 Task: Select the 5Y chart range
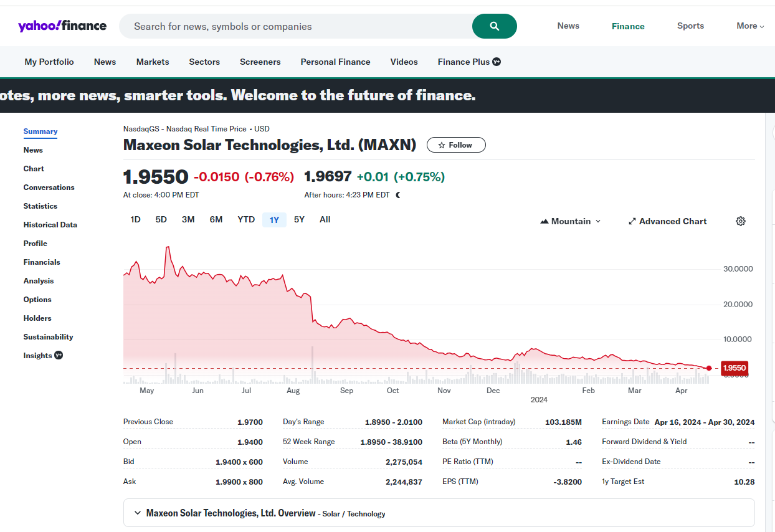(x=299, y=219)
